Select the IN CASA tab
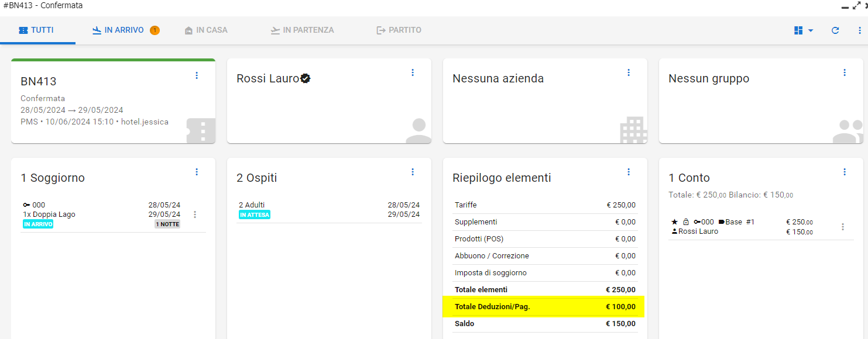This screenshot has width=868, height=339. point(206,30)
